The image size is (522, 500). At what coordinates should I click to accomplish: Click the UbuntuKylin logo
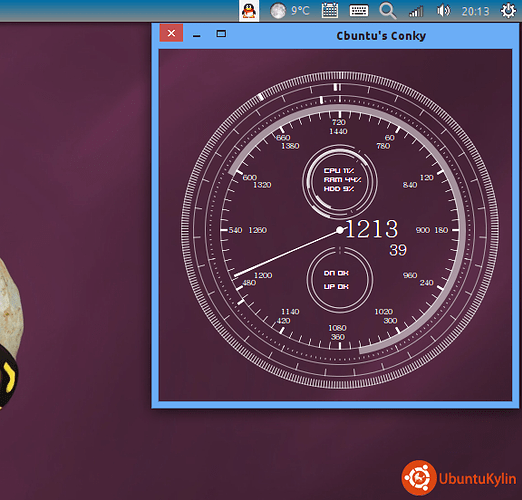coord(459,478)
